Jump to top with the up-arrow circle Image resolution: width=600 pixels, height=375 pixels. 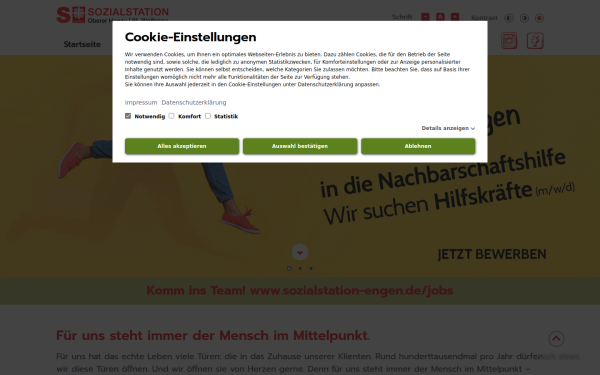(x=556, y=339)
